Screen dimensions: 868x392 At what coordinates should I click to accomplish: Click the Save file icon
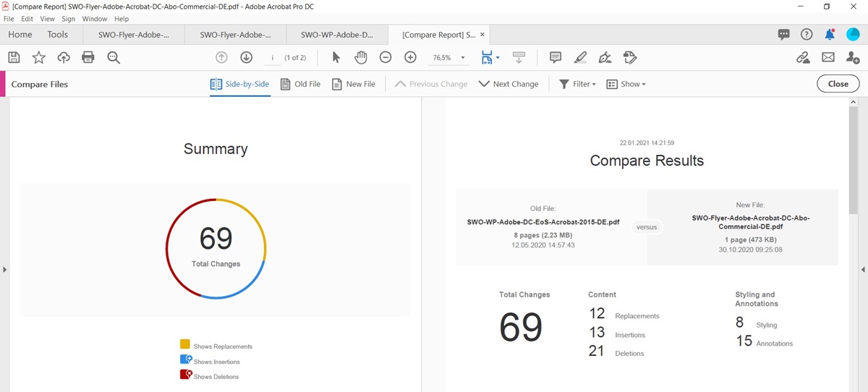(14, 58)
